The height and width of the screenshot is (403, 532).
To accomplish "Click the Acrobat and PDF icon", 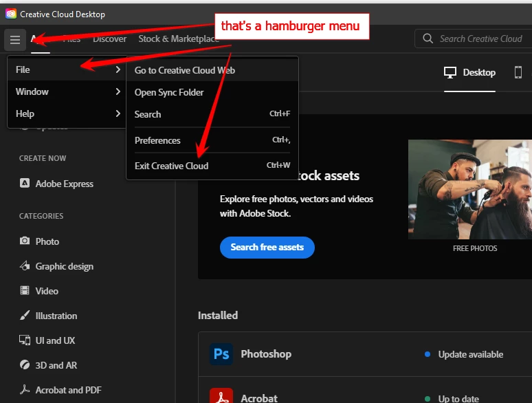I will pos(25,389).
